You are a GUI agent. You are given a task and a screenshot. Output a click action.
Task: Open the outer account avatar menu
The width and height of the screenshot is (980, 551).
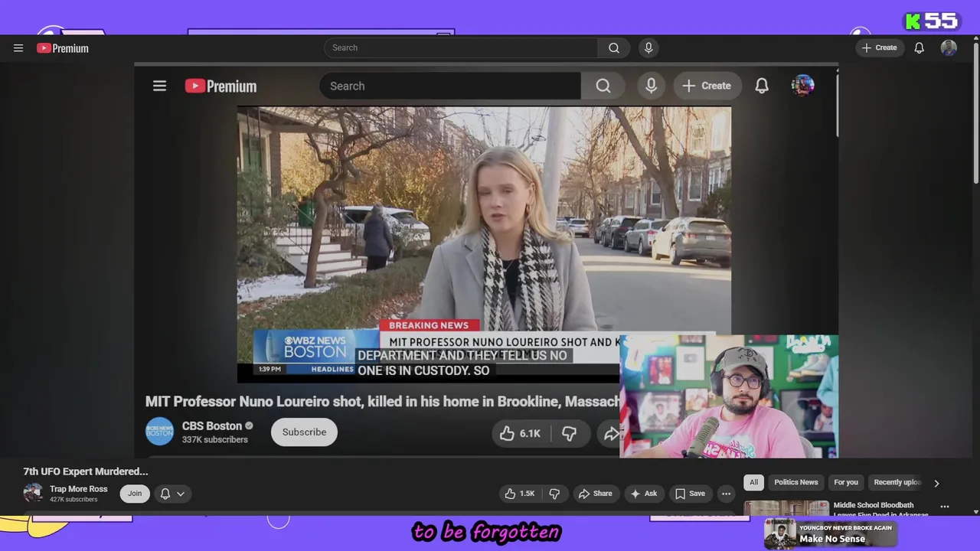pos(949,47)
